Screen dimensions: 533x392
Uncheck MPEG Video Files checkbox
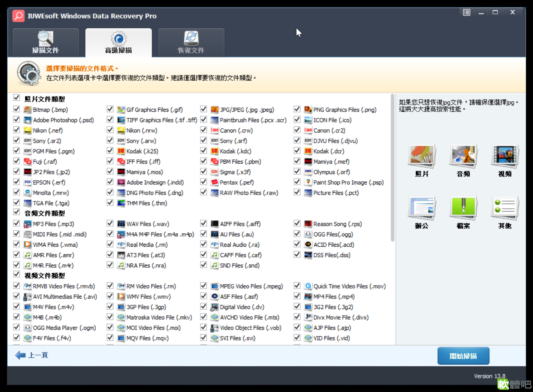(x=204, y=285)
